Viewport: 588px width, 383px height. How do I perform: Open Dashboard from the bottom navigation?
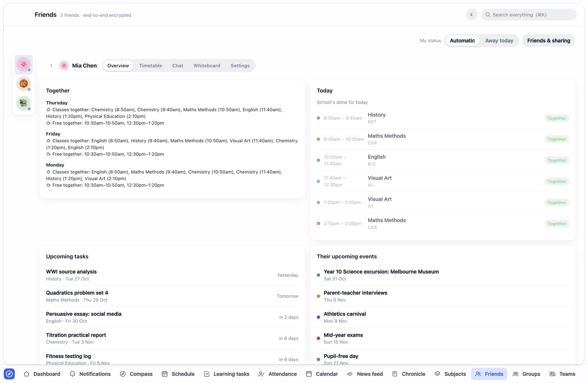click(42, 374)
